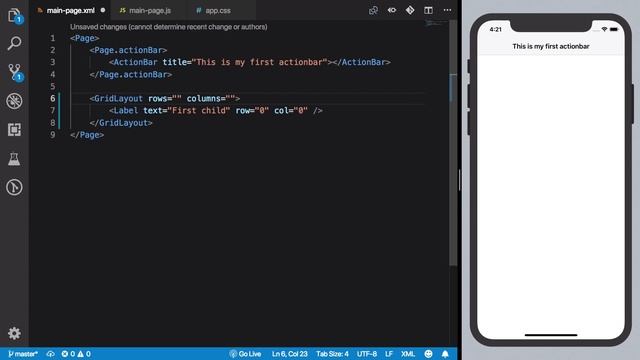Open the Test flask panel
The image size is (640, 360).
(14, 159)
